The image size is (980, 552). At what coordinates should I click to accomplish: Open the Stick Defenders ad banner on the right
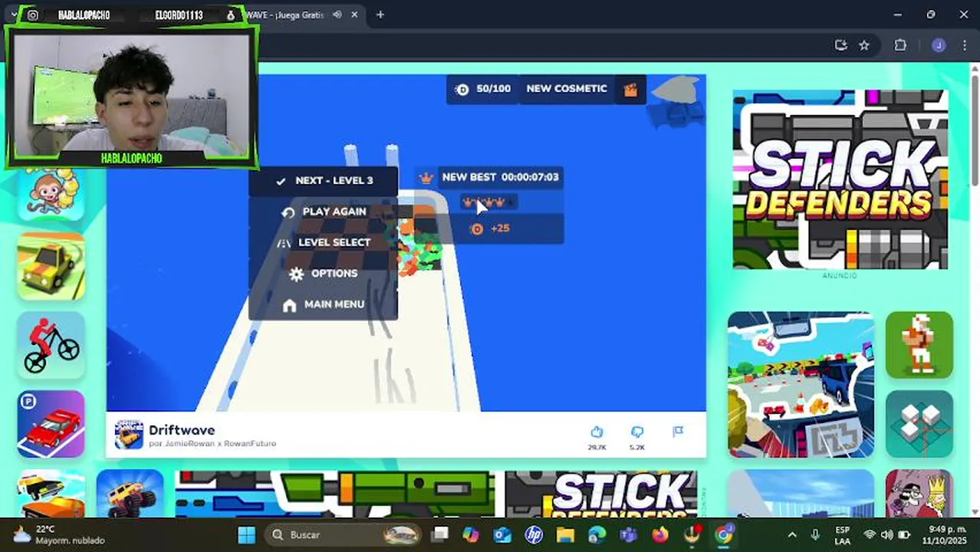point(840,179)
